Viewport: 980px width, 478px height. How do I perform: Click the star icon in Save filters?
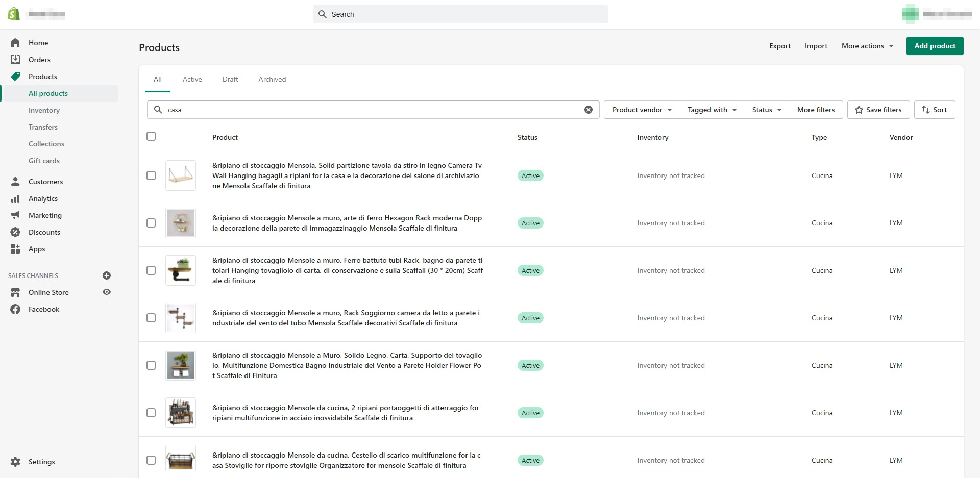859,110
